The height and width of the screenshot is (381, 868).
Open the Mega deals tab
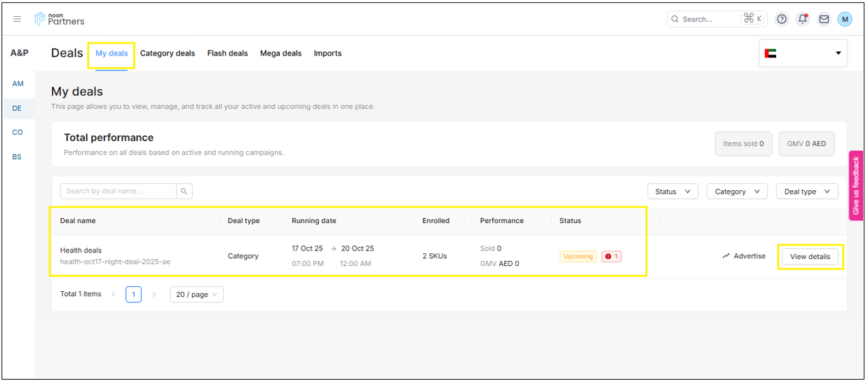[280, 53]
